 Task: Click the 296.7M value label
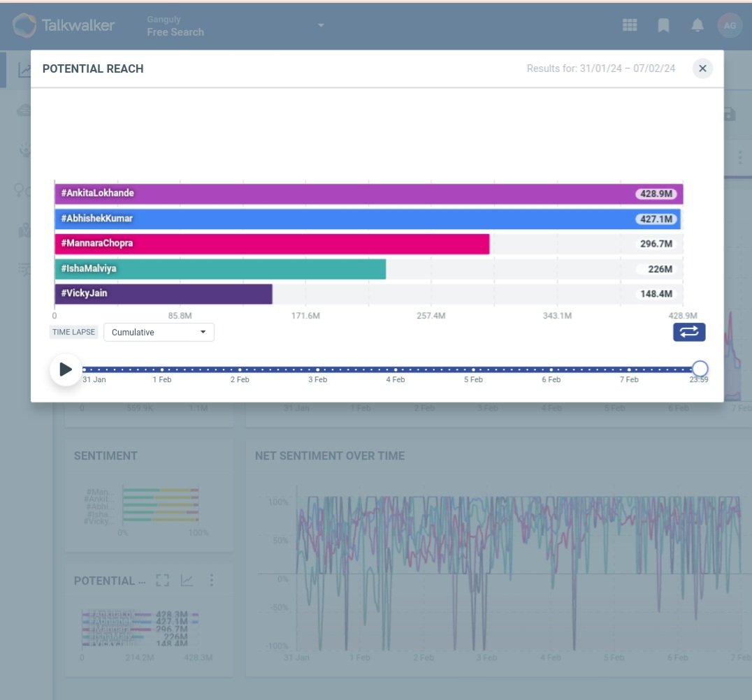pyautogui.click(x=656, y=244)
